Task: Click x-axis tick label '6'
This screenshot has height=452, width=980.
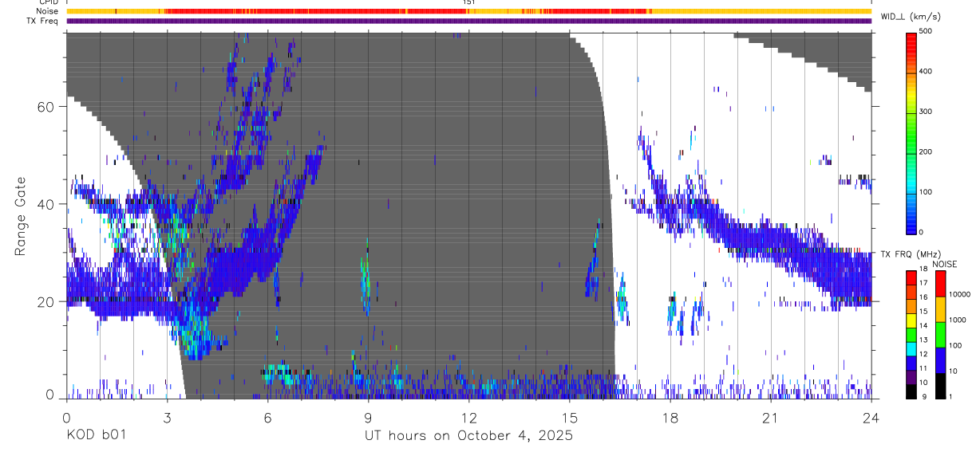Action: (x=267, y=417)
